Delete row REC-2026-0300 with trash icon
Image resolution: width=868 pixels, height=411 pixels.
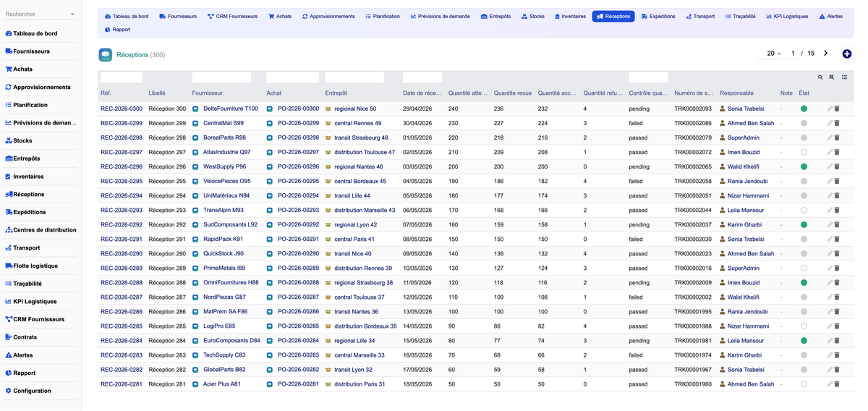pos(837,109)
